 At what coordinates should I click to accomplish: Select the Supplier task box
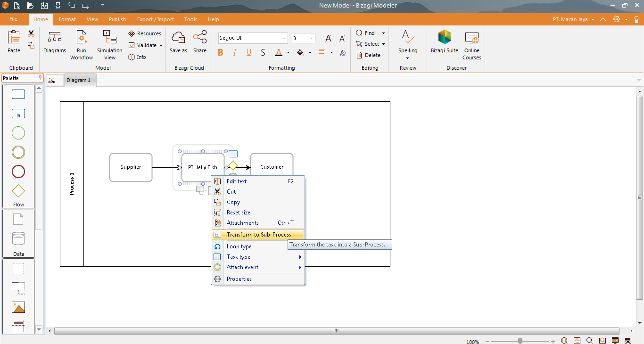(x=131, y=167)
